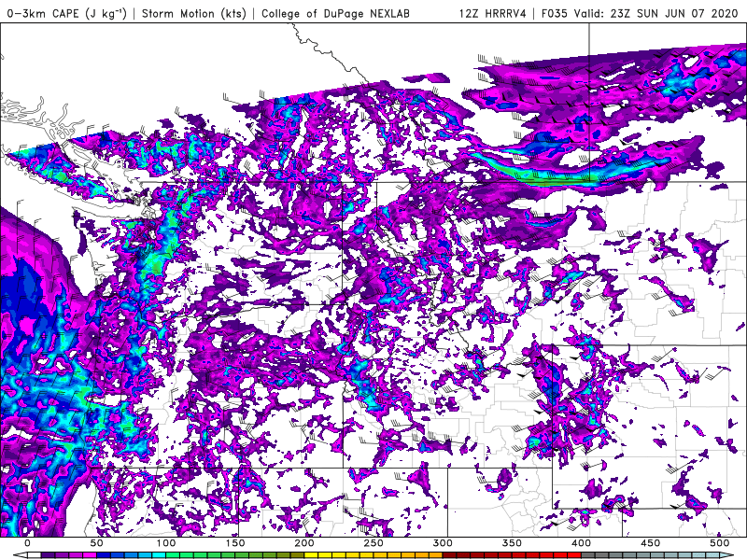Click the 'Storm Motion (kts)' header label

coord(194,13)
